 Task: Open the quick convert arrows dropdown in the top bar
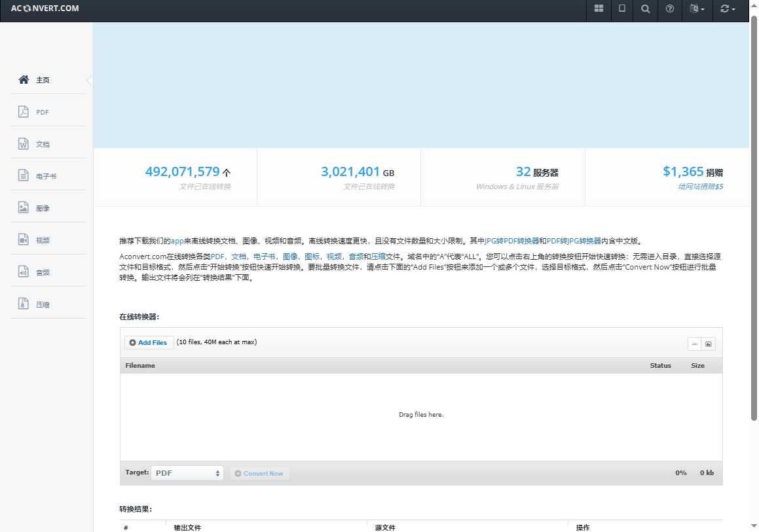[728, 9]
